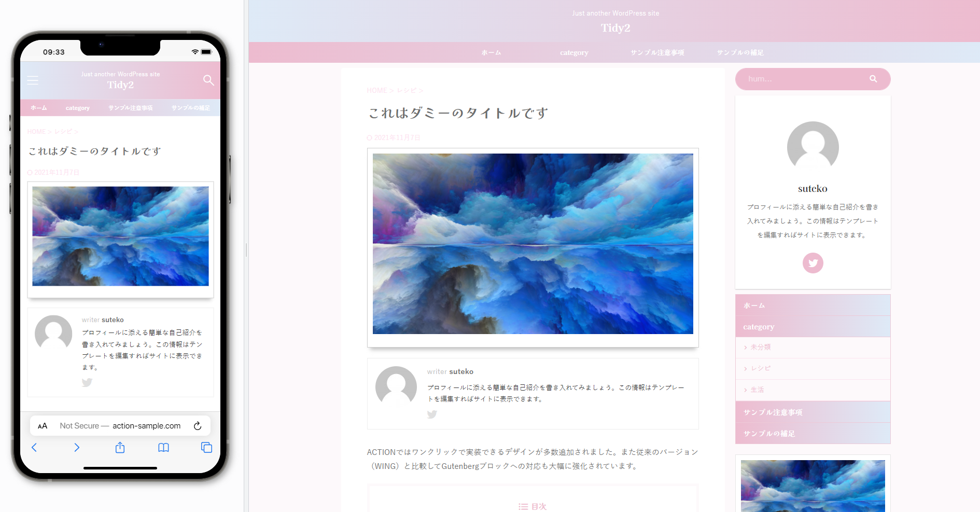This screenshot has width=980, height=512.
Task: Click the sidebar post thumbnail image
Action: (813, 485)
